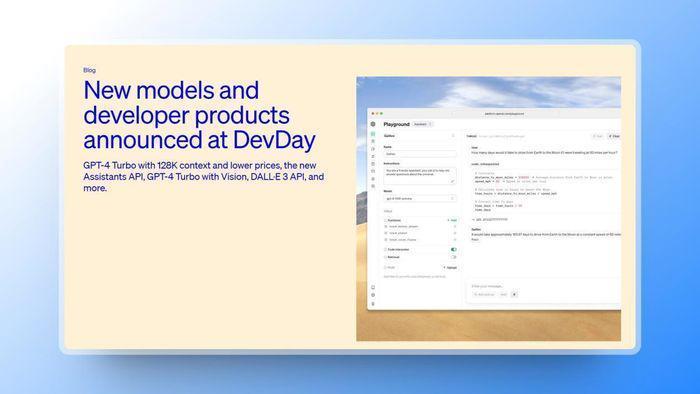Viewport: 700px width, 394px height.
Task: Open the Blog category label
Action: [x=89, y=70]
